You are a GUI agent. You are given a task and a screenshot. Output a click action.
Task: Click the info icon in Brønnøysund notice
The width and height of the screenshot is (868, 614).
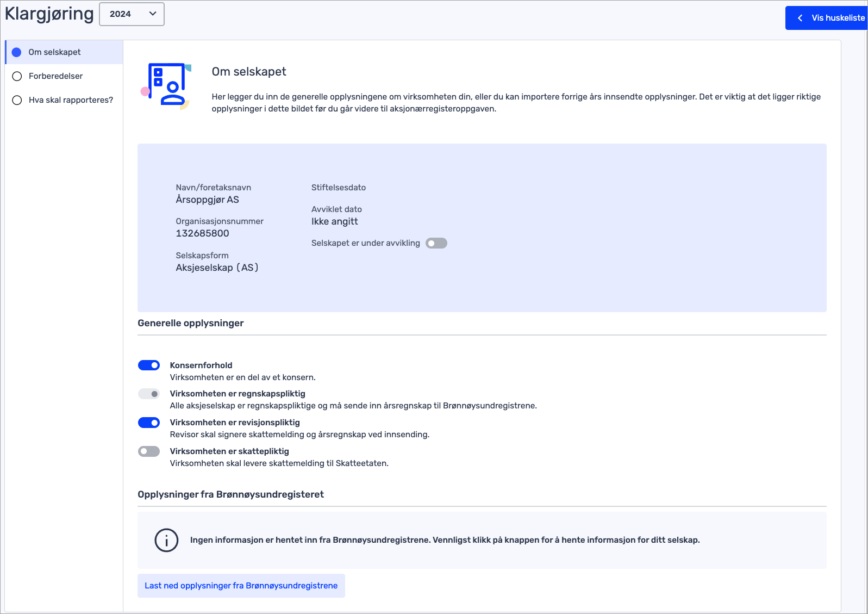coord(166,541)
